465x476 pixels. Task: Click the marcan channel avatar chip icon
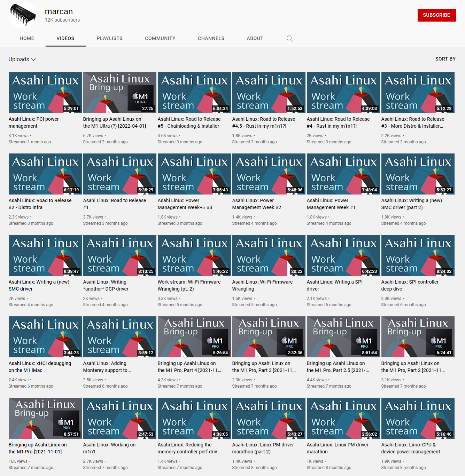click(x=22, y=15)
